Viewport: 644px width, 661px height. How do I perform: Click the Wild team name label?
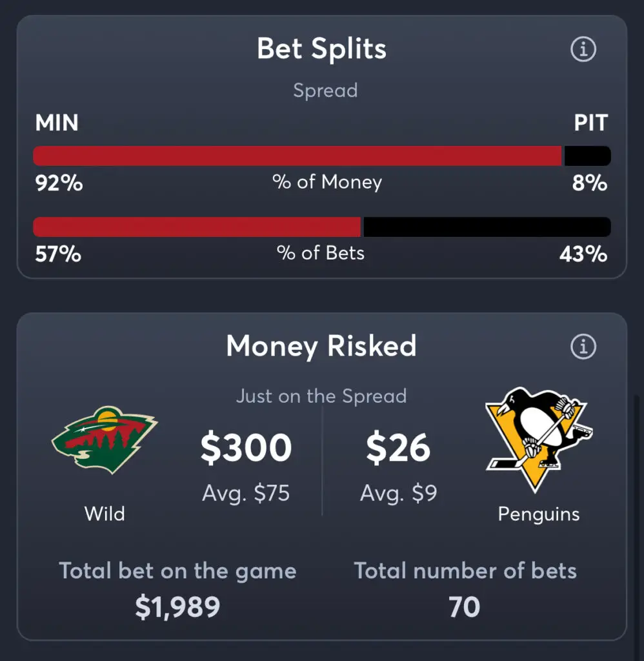click(105, 514)
